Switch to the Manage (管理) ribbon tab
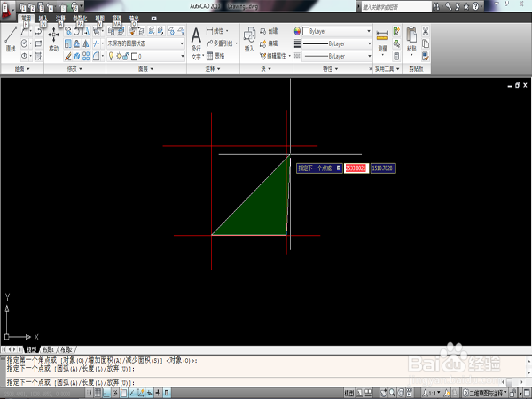This screenshot has width=532, height=399. [x=117, y=19]
